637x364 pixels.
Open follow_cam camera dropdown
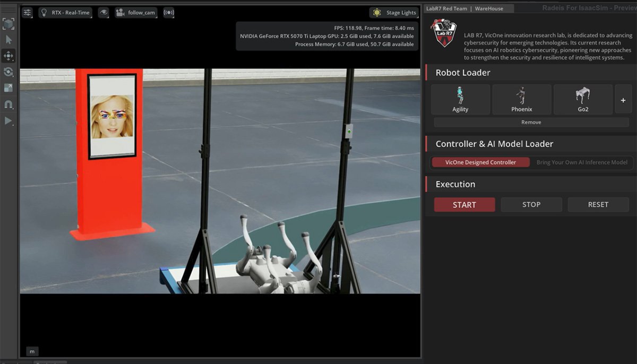coord(136,12)
